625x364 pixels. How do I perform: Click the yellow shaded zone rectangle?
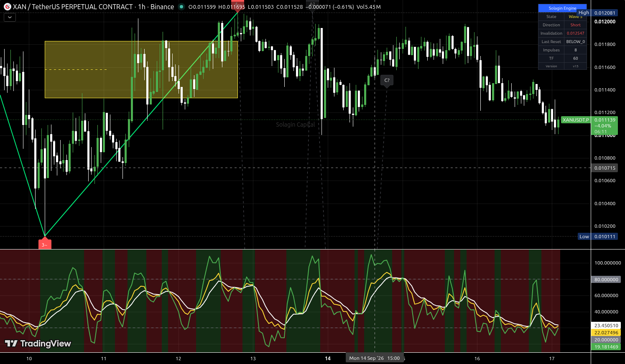tap(141, 69)
